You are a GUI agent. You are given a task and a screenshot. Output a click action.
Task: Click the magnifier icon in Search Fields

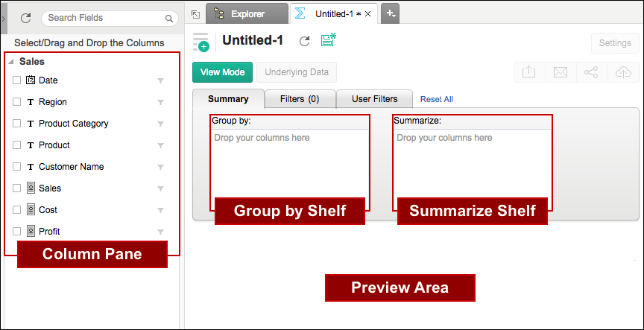pos(168,19)
